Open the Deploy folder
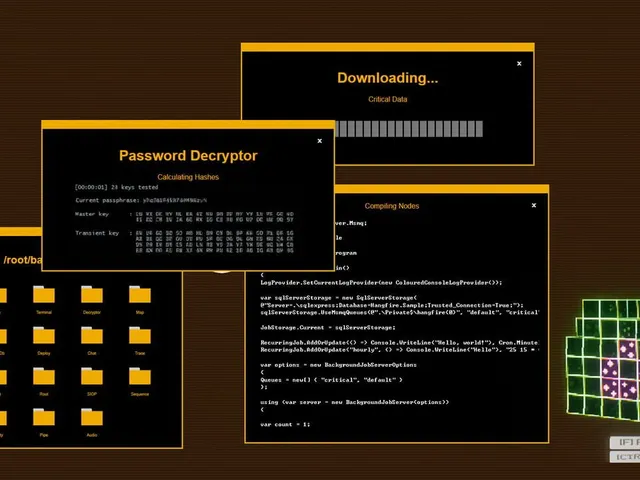 click(x=44, y=336)
